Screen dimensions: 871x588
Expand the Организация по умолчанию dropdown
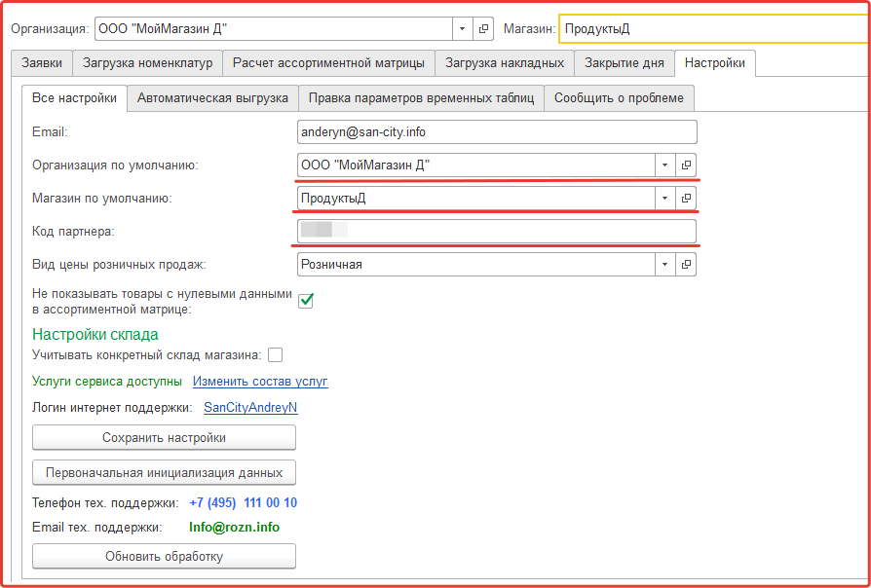(664, 165)
